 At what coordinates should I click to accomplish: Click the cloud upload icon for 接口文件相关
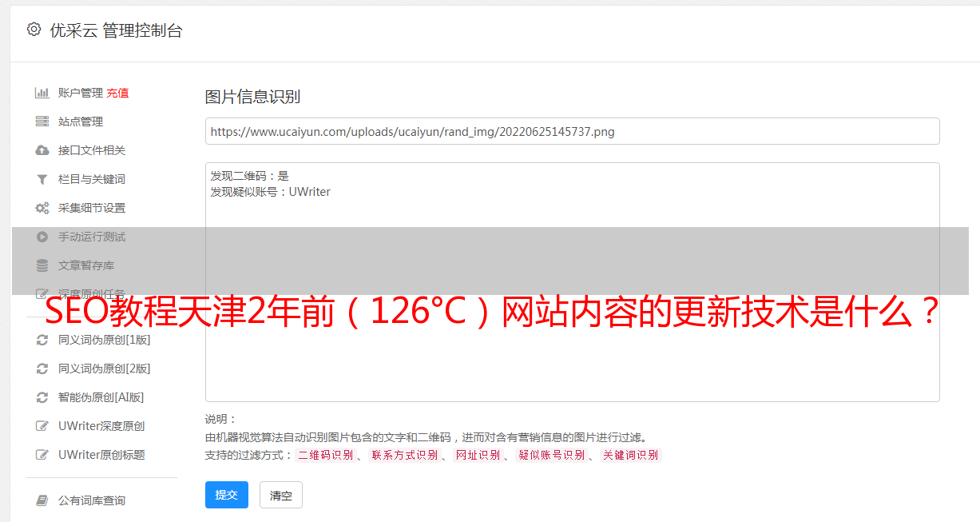point(42,150)
